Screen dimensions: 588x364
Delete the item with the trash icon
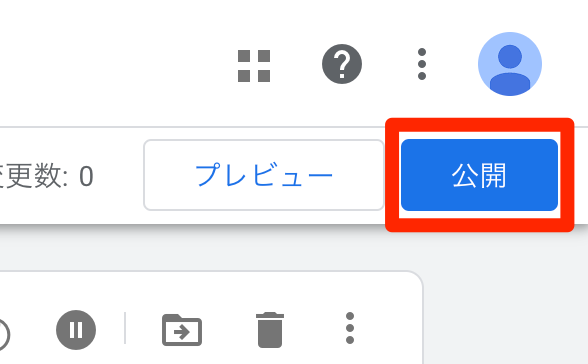tap(270, 330)
